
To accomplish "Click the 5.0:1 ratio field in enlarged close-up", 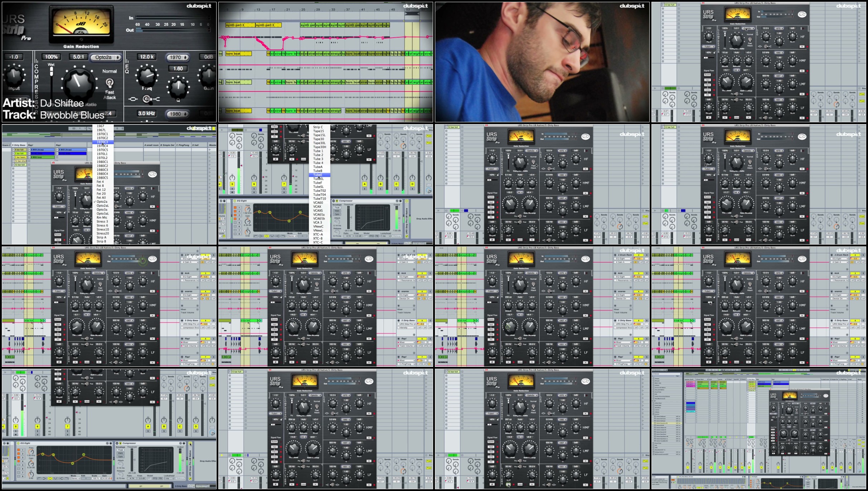I will [78, 57].
